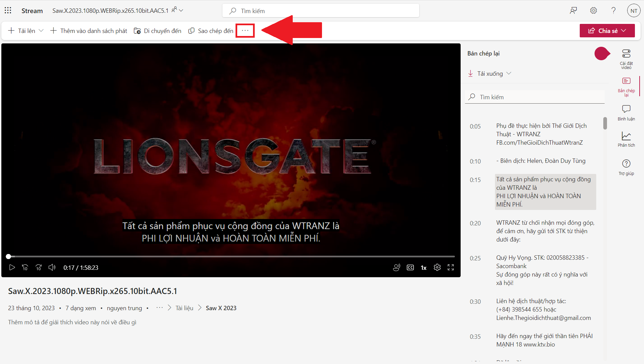Enter fullscreen mode
The image size is (644, 364).
point(451,267)
